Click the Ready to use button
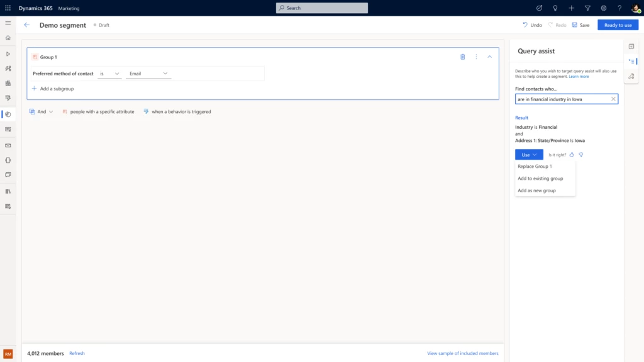The height and width of the screenshot is (362, 644). (617, 25)
